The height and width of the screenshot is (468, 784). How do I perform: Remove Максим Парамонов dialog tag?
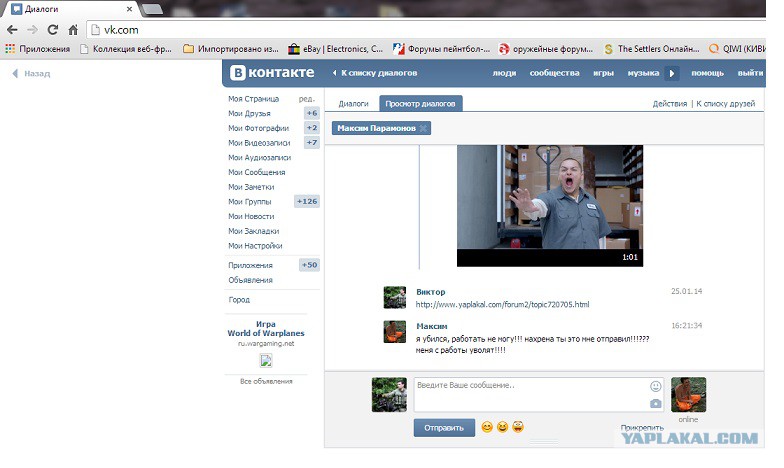point(423,128)
